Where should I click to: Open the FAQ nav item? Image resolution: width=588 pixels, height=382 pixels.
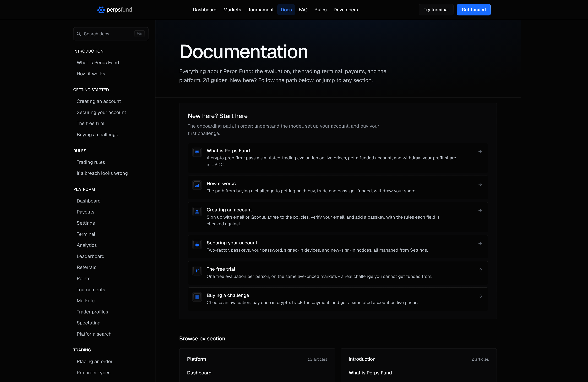[x=303, y=10]
